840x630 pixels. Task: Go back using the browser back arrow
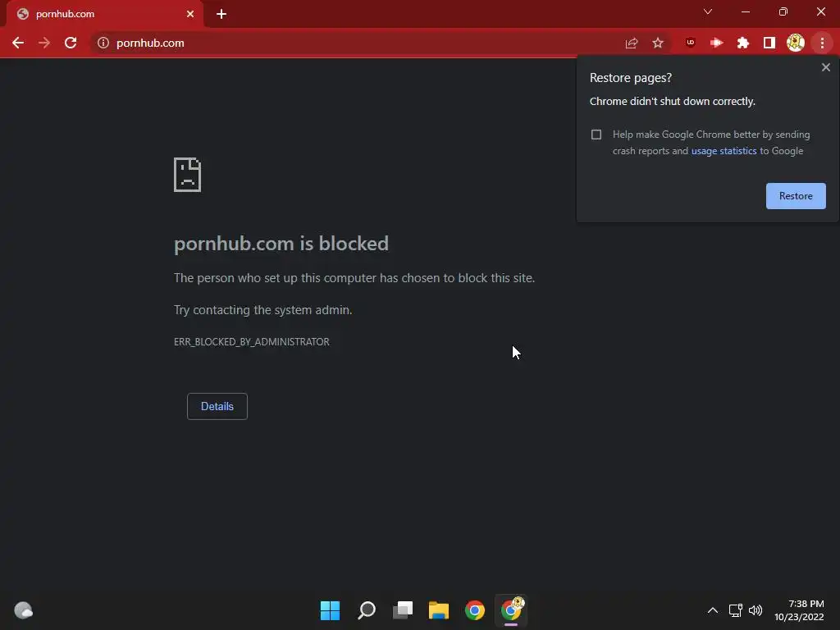pyautogui.click(x=18, y=43)
